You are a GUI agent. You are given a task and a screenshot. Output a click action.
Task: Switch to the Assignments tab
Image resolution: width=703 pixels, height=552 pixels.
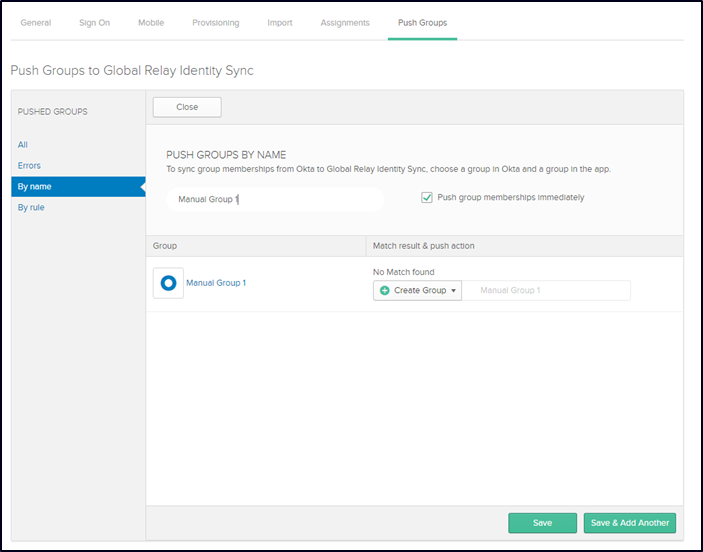click(345, 23)
